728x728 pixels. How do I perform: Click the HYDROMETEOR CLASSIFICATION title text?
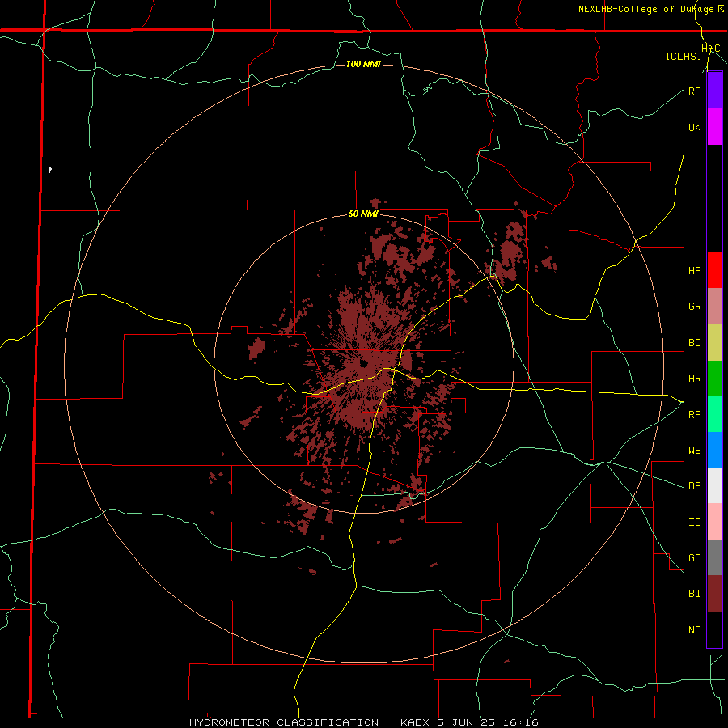click(284, 722)
